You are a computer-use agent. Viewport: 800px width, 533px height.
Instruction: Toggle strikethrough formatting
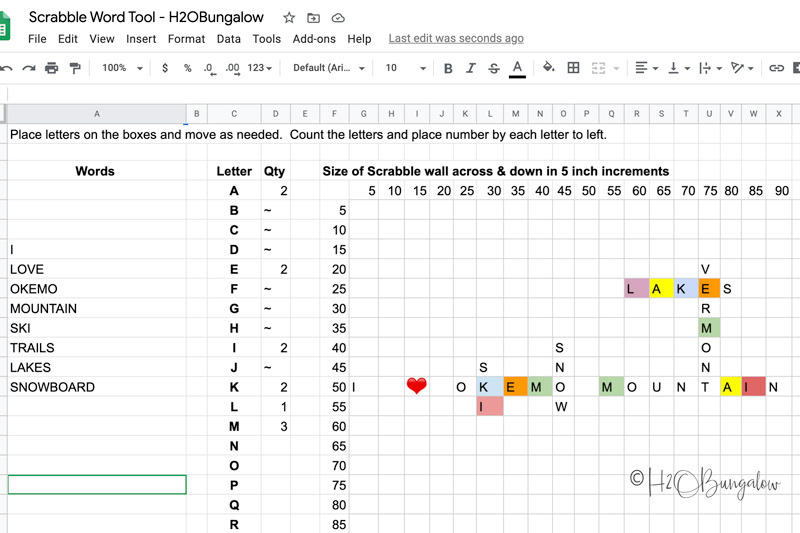pyautogui.click(x=493, y=68)
